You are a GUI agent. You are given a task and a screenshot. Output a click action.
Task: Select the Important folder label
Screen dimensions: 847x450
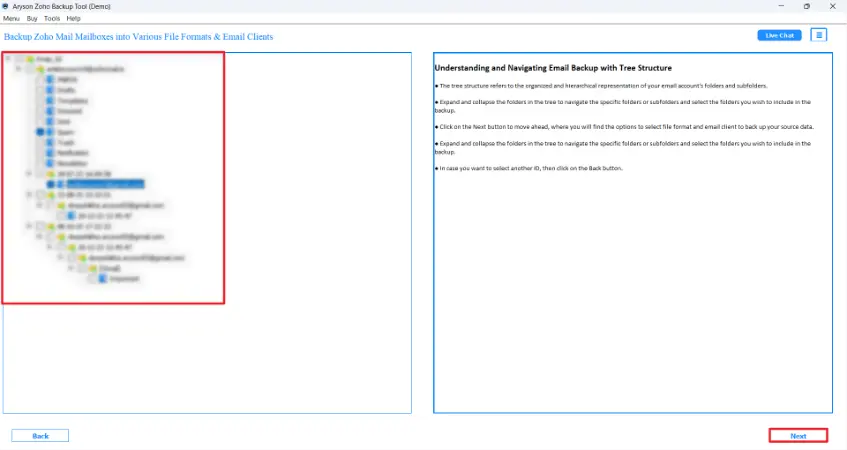pyautogui.click(x=124, y=279)
